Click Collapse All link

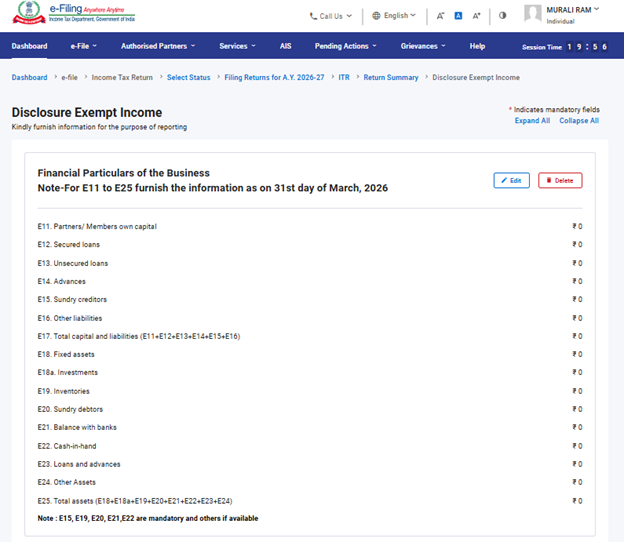(x=579, y=121)
